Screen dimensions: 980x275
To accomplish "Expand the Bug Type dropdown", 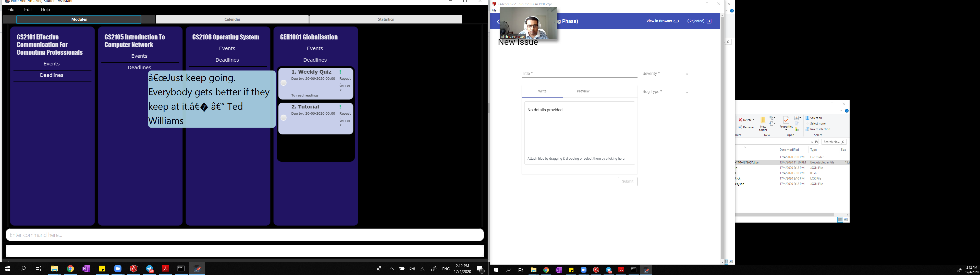I will coord(665,92).
